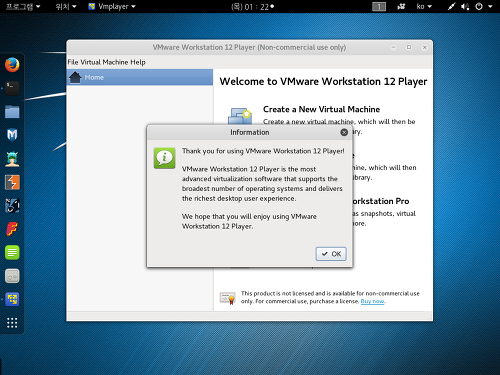Viewport: 500px width, 375px height.
Task: Click the 'Thank you for using VMware' text
Action: click(x=263, y=151)
